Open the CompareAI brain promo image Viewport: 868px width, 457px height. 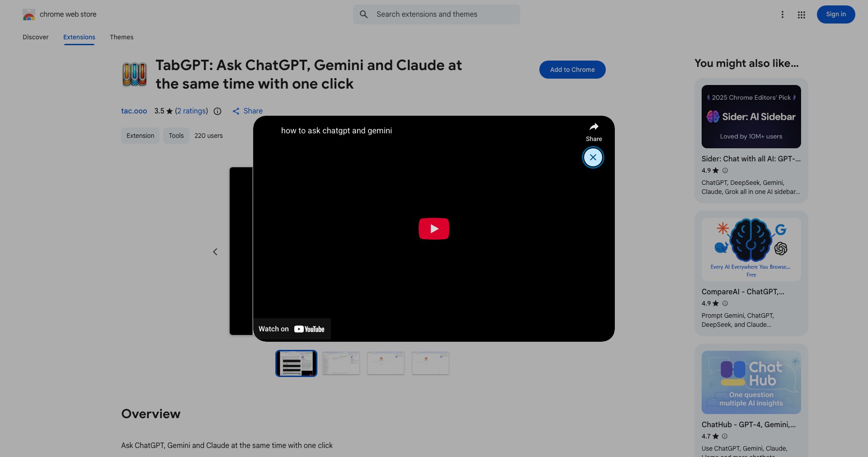(751, 250)
